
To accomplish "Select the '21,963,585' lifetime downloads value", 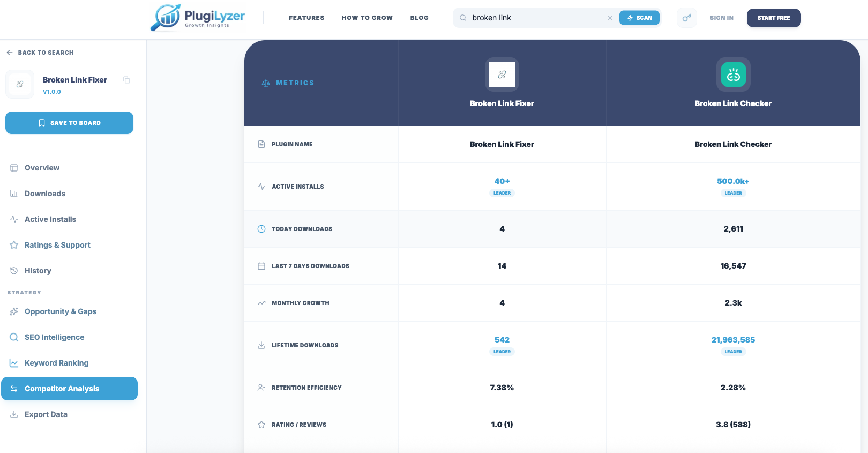I will (x=733, y=340).
